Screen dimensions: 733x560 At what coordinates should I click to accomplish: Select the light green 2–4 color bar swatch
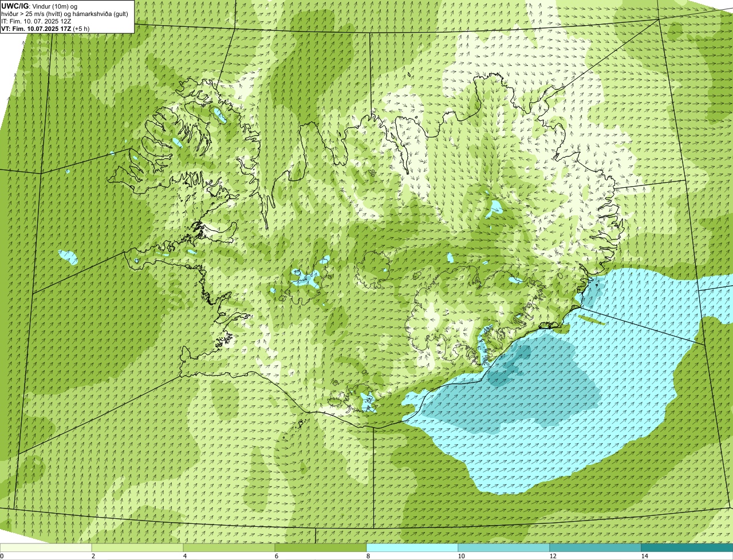point(137,547)
